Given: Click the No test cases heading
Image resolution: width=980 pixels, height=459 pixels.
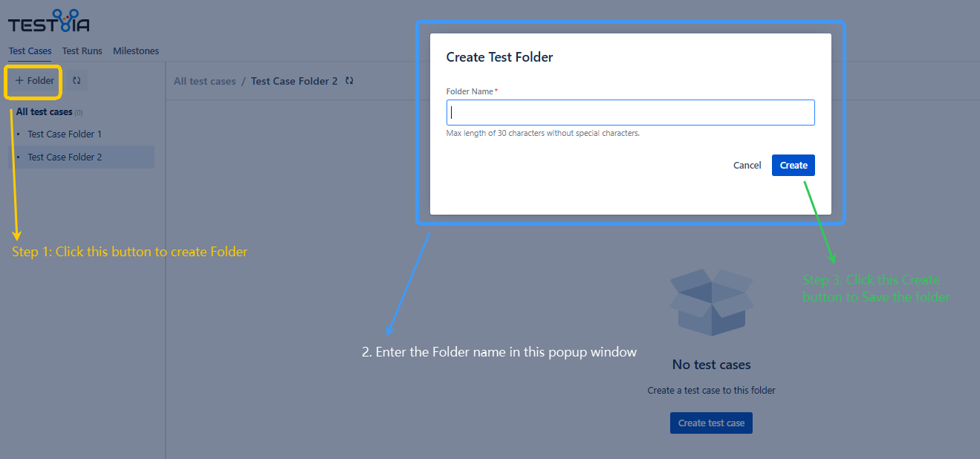Looking at the screenshot, I should click(711, 365).
